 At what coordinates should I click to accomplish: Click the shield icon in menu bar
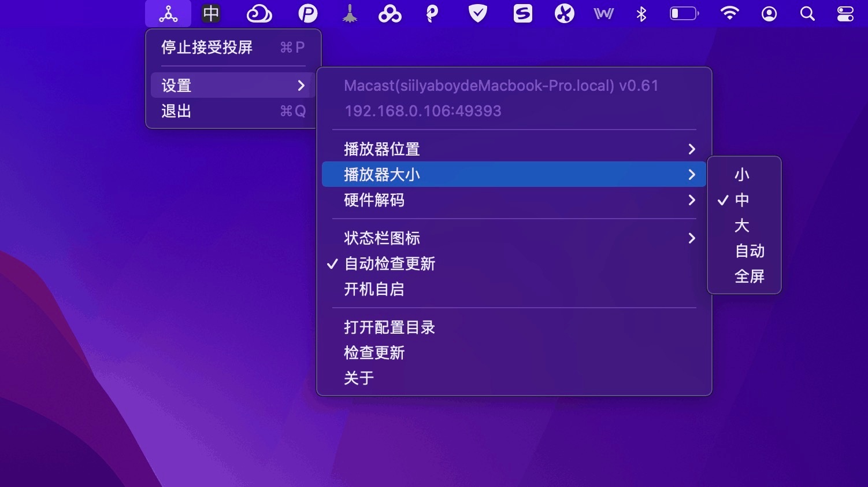click(477, 13)
